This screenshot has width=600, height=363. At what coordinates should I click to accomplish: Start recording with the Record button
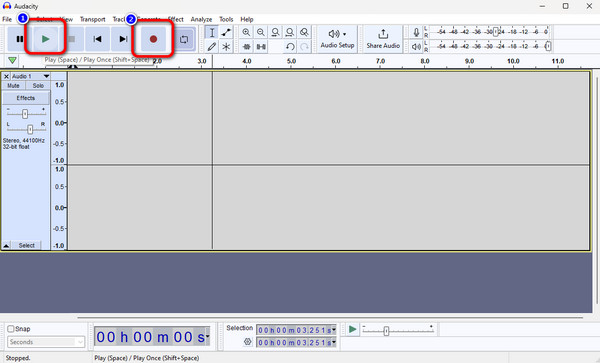153,39
